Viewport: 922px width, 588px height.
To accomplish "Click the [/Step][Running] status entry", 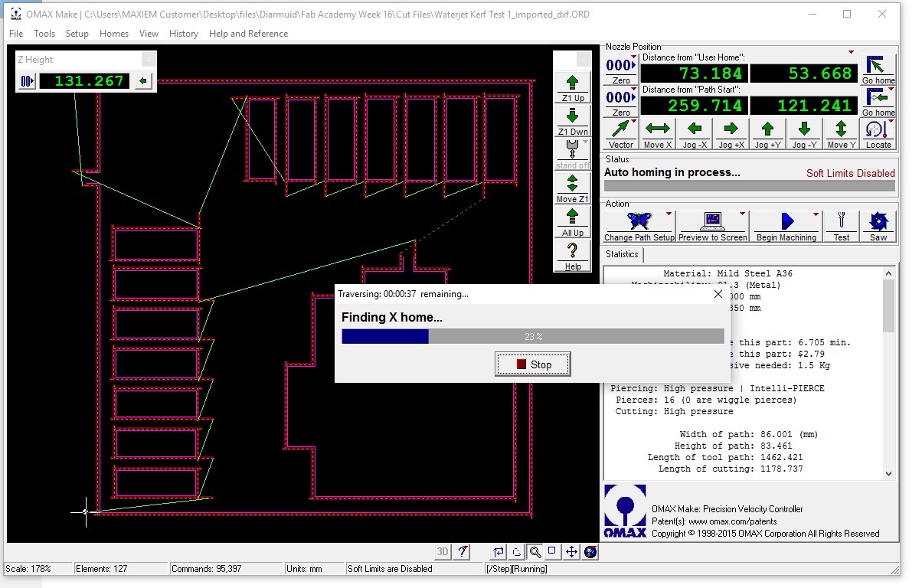I will click(517, 569).
